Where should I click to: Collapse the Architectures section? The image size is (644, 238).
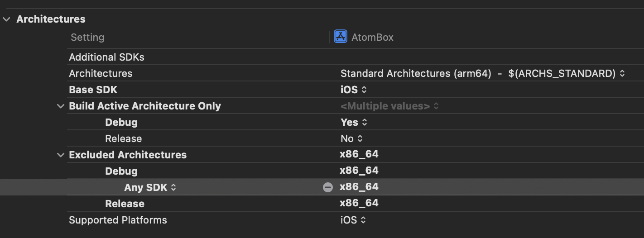(6, 19)
